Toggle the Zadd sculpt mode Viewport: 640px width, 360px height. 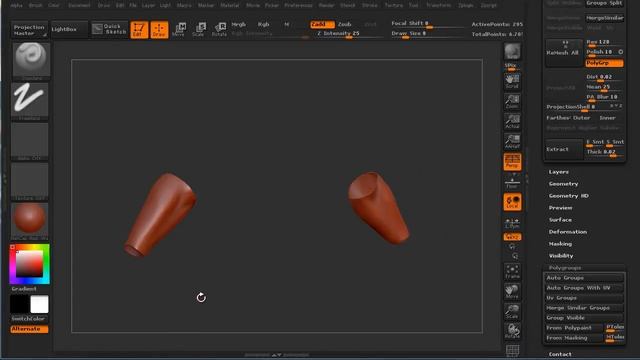pyautogui.click(x=322, y=24)
